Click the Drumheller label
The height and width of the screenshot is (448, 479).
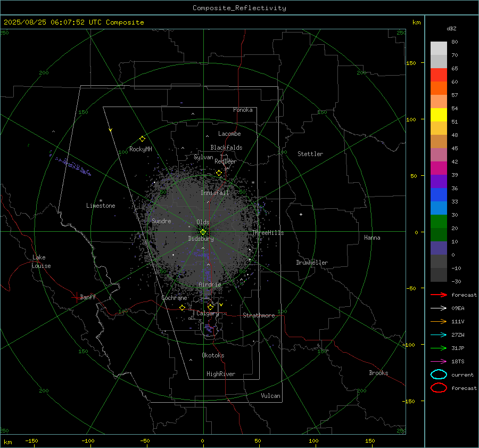click(x=312, y=263)
